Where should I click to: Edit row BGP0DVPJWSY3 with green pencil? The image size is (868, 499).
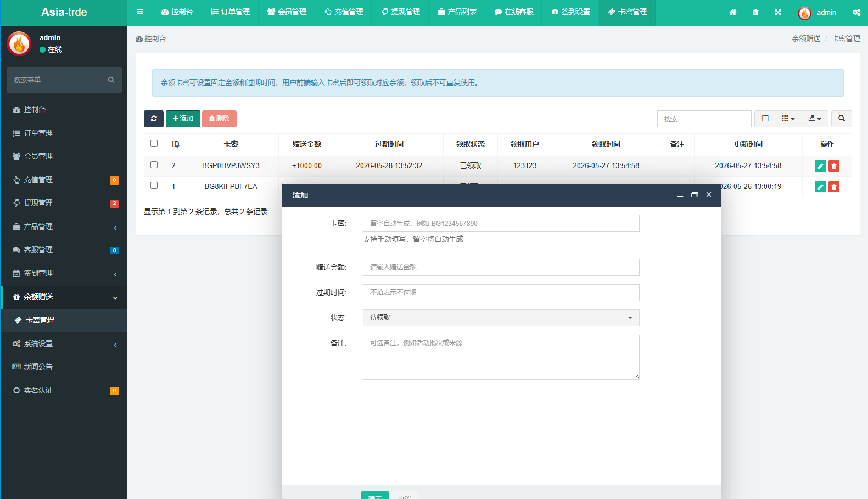pyautogui.click(x=820, y=166)
